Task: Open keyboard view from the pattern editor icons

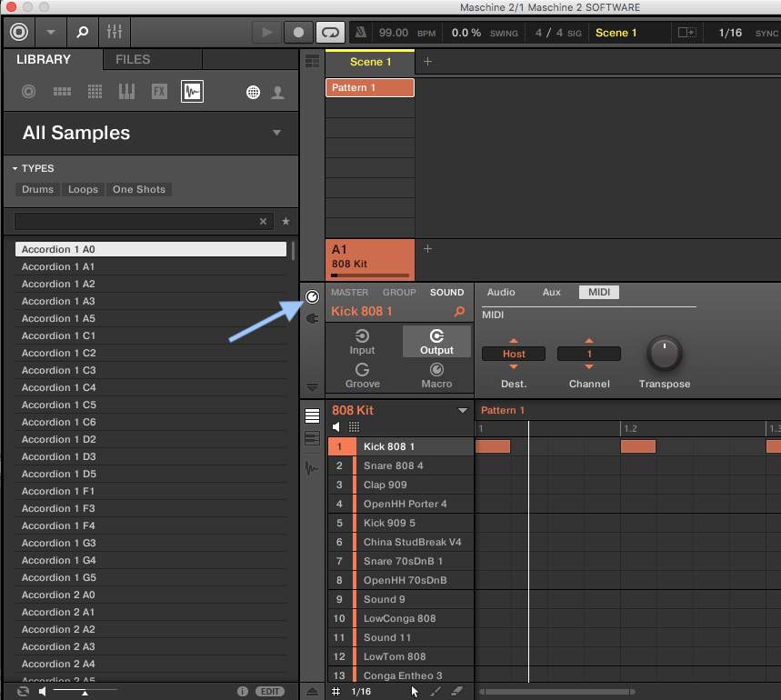Action: pos(312,436)
